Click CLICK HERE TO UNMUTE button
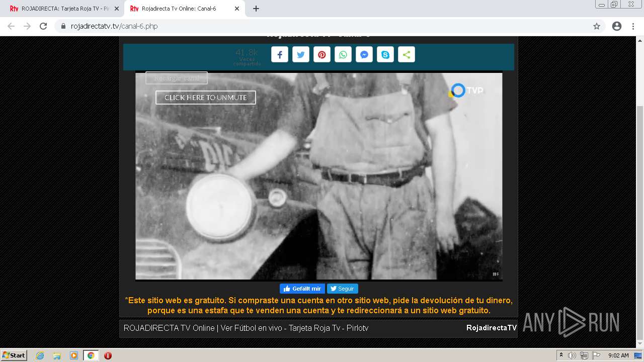Viewport: 644px width, 362px height. click(206, 98)
